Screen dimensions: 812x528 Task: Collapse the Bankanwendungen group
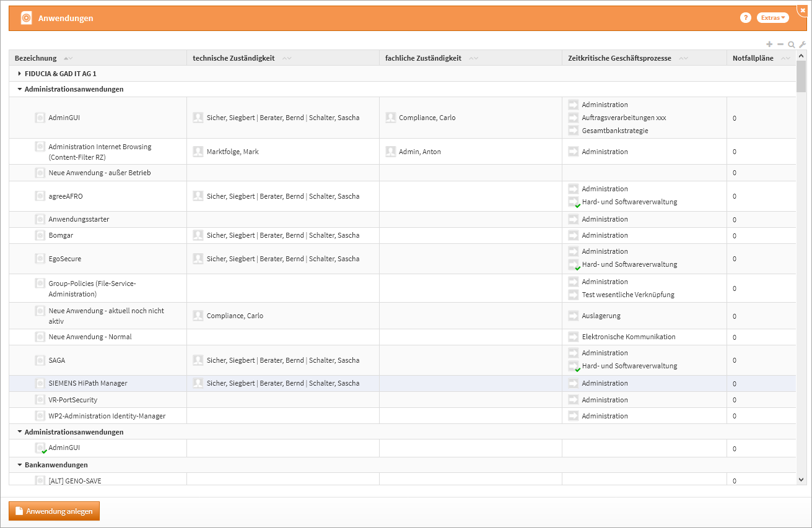click(x=20, y=465)
